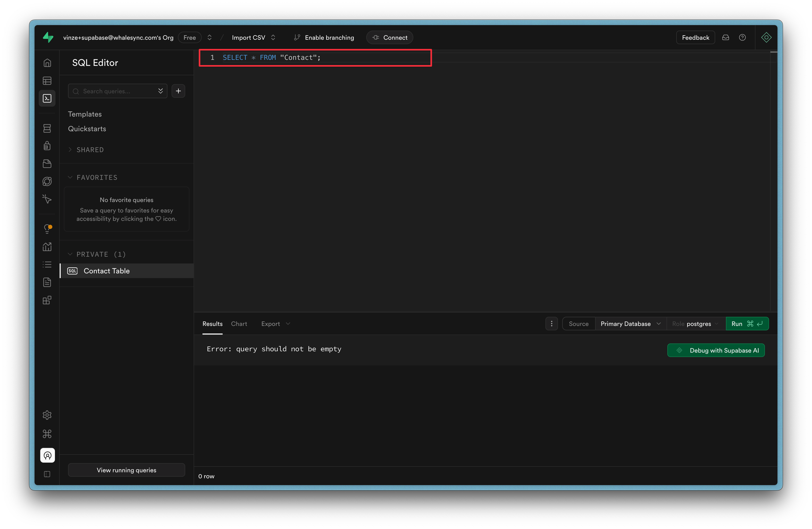812x529 pixels.
Task: Click the new query plus button
Action: 178,91
